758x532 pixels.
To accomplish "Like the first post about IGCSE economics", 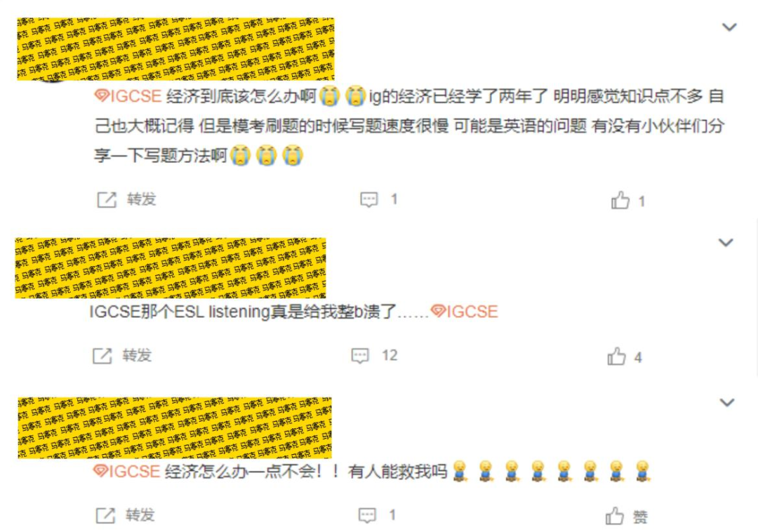I will point(620,201).
